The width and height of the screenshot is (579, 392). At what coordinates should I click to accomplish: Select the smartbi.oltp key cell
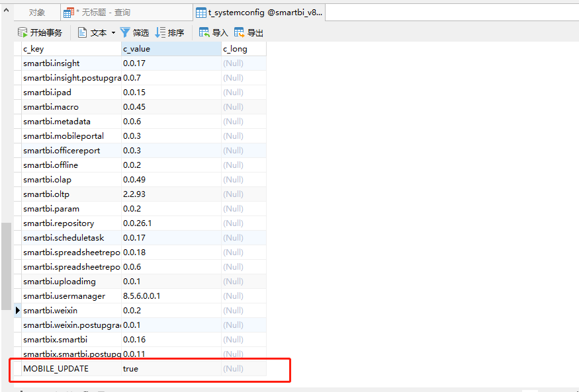(71, 194)
